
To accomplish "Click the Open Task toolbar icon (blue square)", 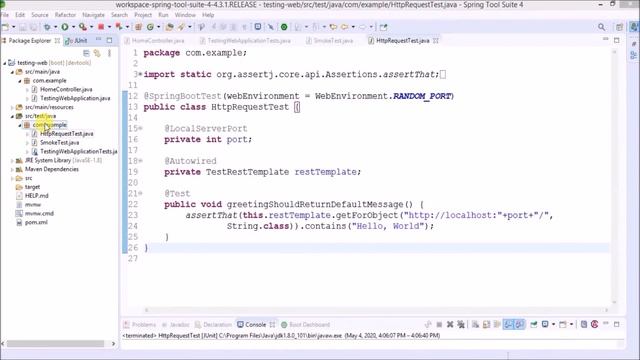I will pos(258,27).
